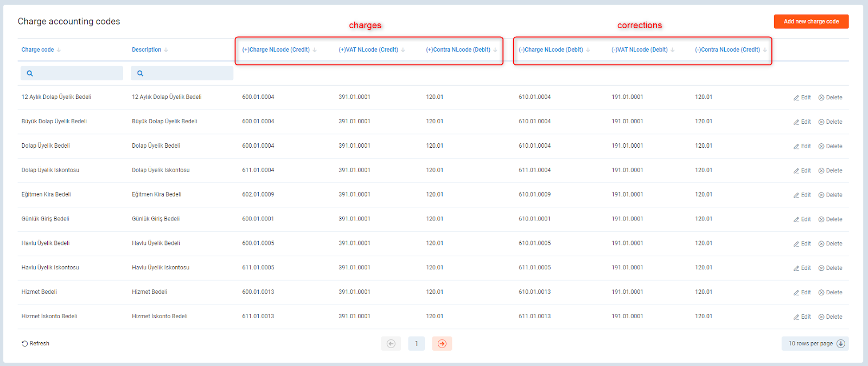Click the Refresh icon at bottom left

(24, 344)
